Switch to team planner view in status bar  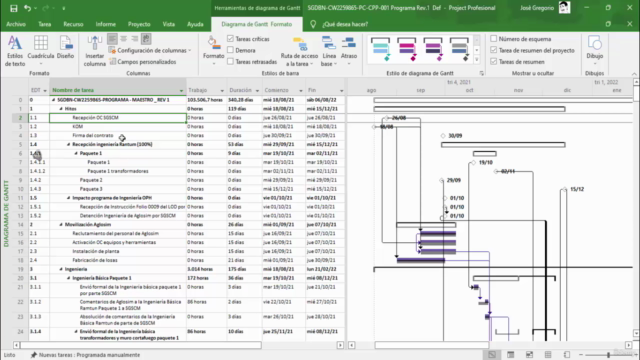[x=529, y=355]
